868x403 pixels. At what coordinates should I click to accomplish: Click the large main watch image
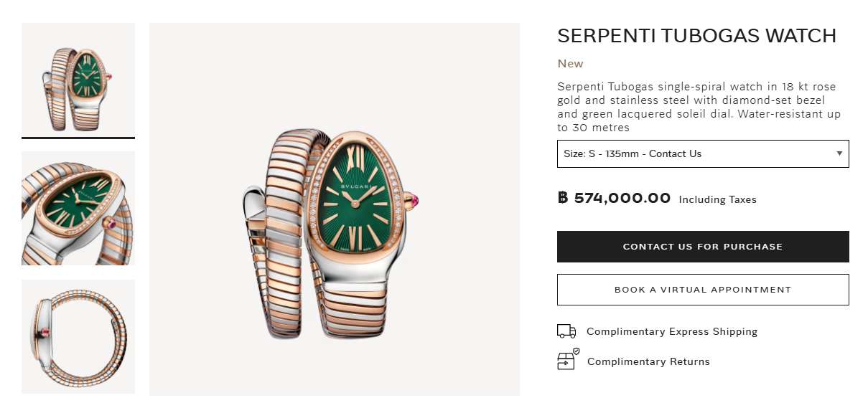pyautogui.click(x=334, y=209)
